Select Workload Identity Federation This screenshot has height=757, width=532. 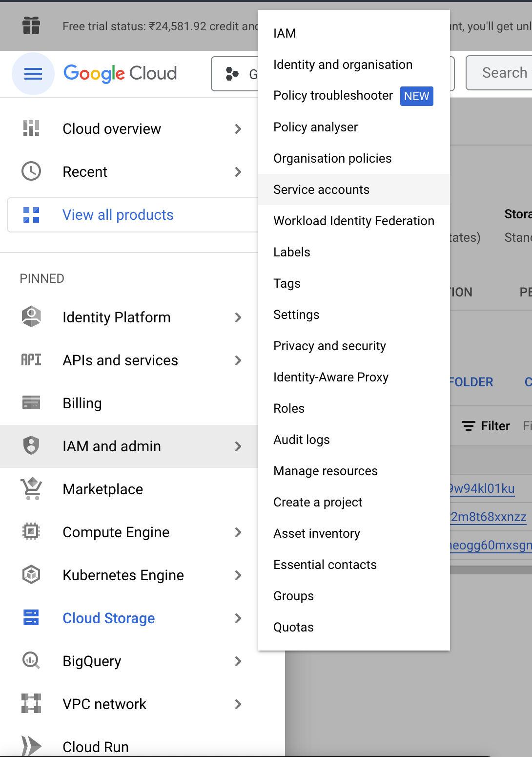pyautogui.click(x=354, y=221)
